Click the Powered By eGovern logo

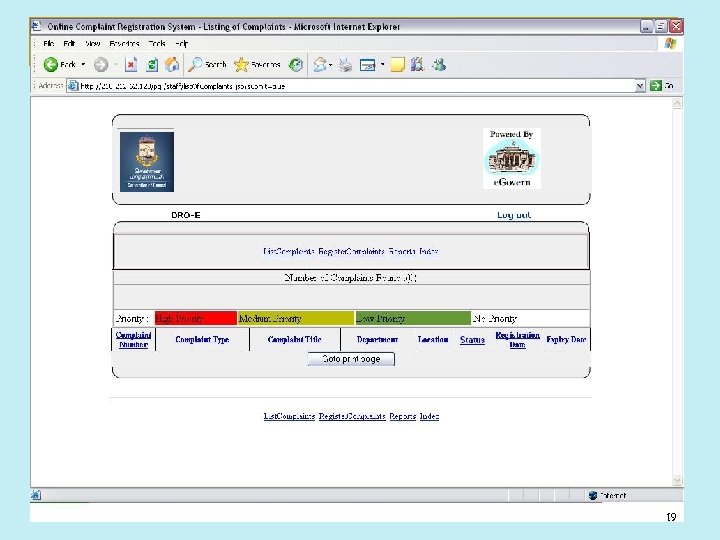click(512, 158)
